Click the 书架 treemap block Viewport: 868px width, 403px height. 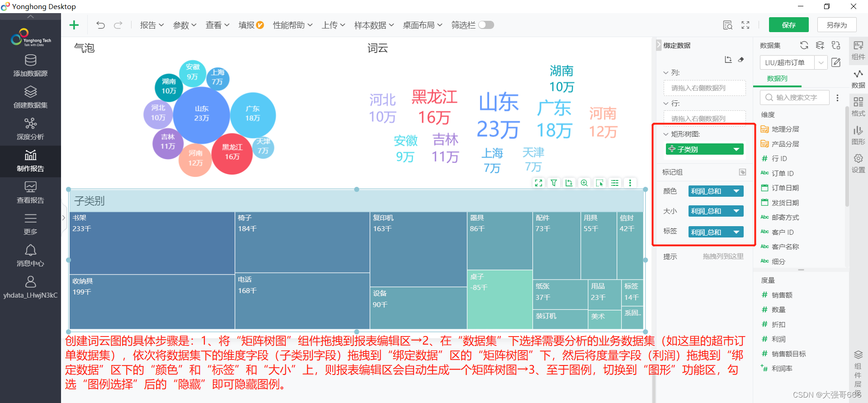coord(152,243)
